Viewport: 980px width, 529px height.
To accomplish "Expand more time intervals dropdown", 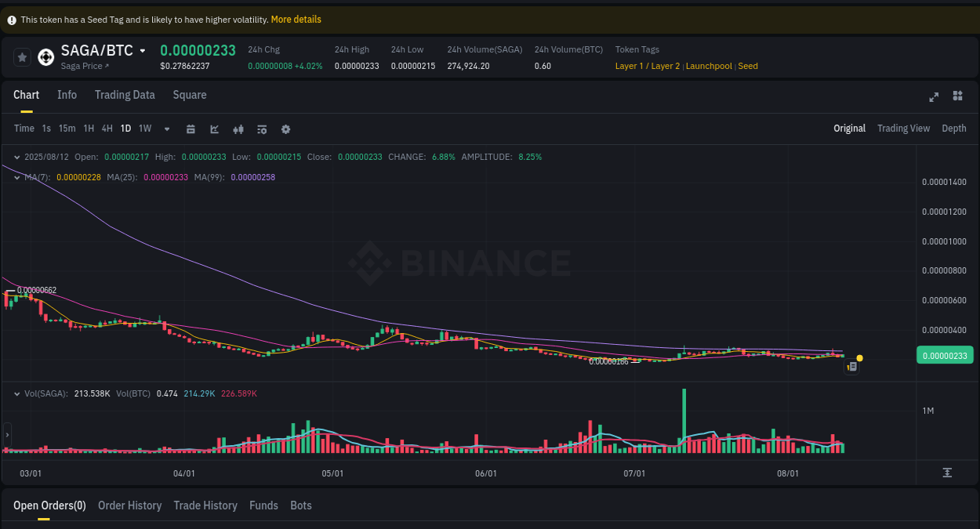I will tap(167, 129).
